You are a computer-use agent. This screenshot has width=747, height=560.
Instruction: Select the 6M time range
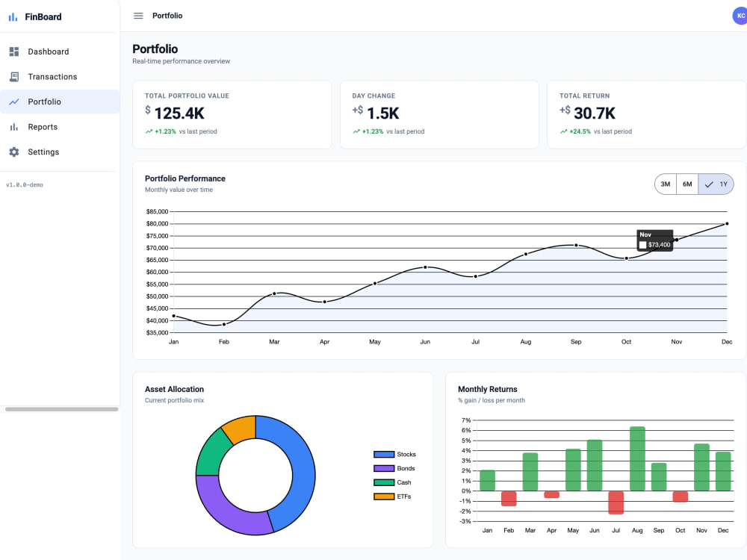[x=687, y=184]
